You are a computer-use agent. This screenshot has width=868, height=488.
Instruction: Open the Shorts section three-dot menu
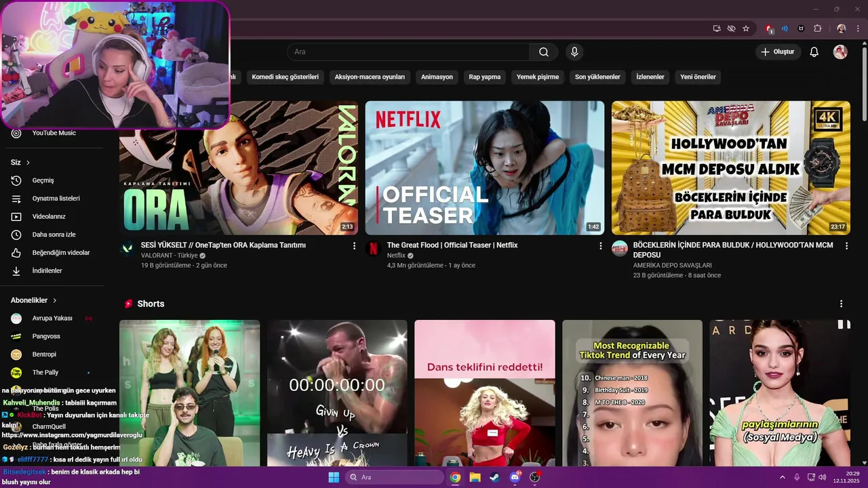coord(841,304)
